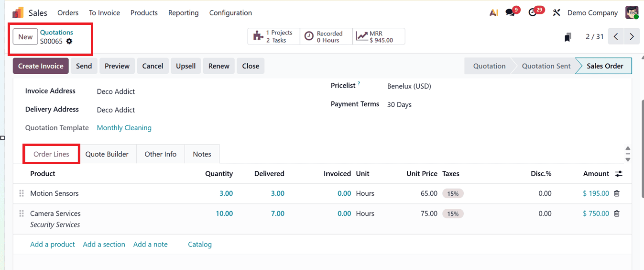Image resolution: width=644 pixels, height=270 pixels.
Task: Click the Pricelist field Benelux (USD)
Action: (x=409, y=87)
